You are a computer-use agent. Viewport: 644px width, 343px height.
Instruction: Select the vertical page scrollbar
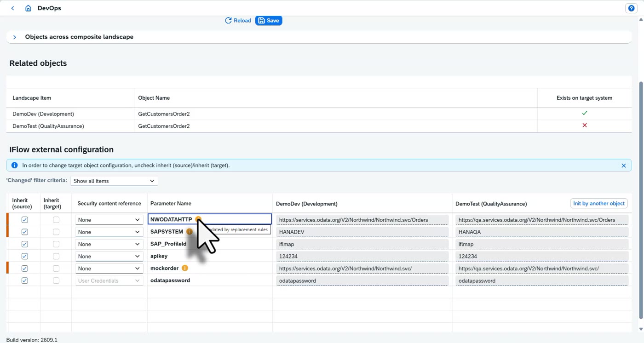pos(641,200)
